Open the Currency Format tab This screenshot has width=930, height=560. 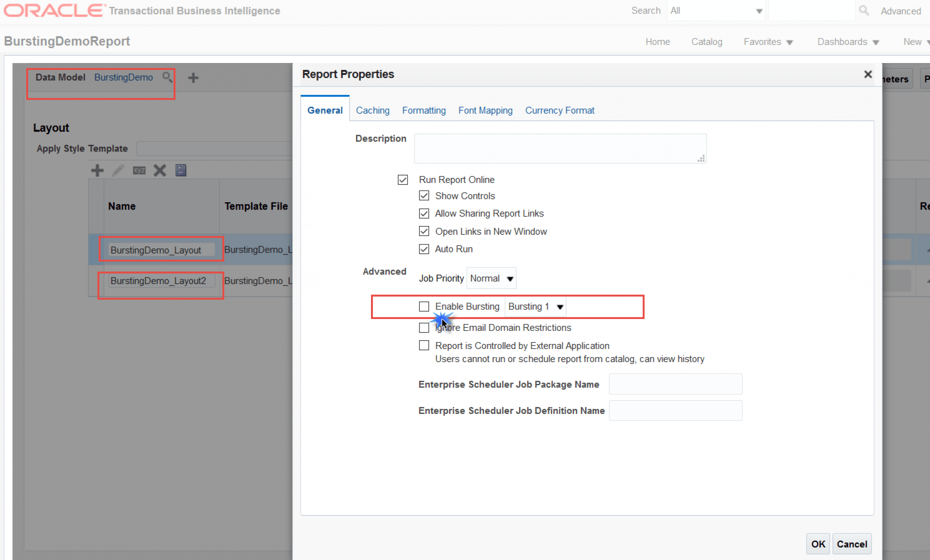[x=559, y=110]
